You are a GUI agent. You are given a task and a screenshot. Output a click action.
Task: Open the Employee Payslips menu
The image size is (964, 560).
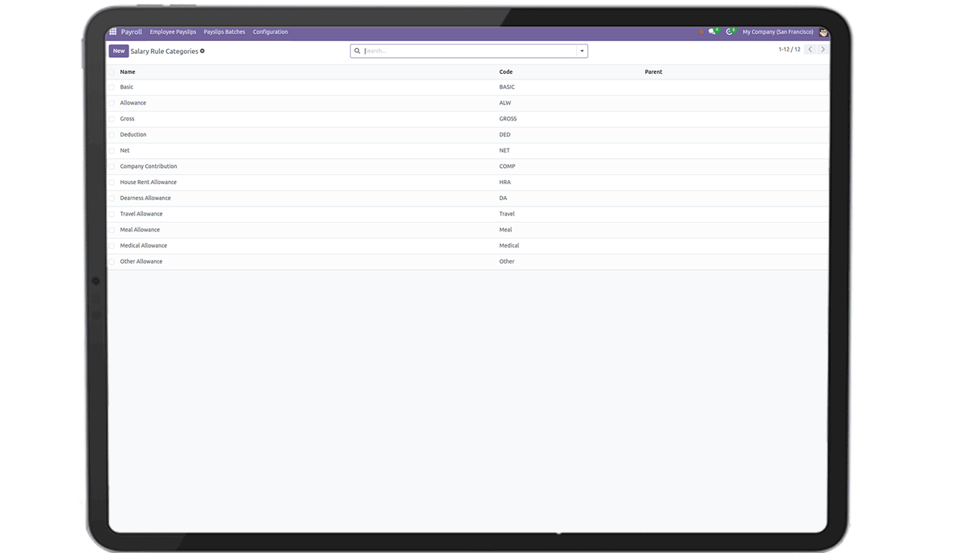[x=173, y=32]
